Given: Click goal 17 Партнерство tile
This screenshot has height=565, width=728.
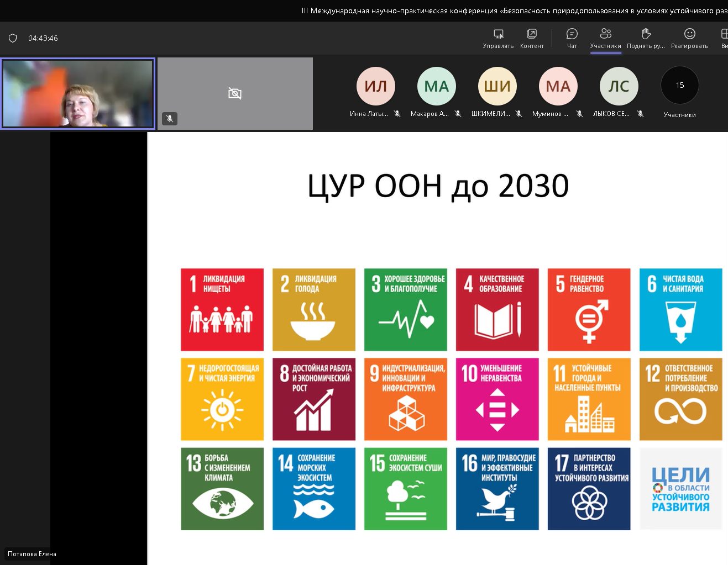Looking at the screenshot, I should pyautogui.click(x=589, y=489).
